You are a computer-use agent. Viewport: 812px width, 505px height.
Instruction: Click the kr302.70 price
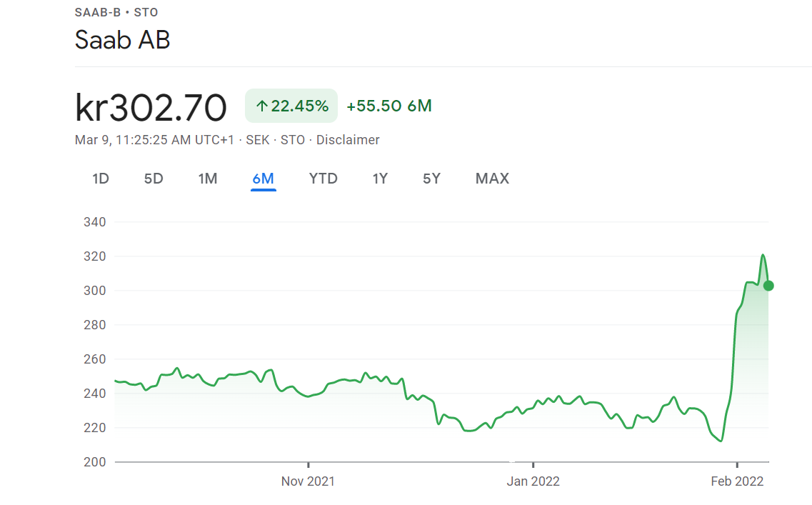point(151,107)
